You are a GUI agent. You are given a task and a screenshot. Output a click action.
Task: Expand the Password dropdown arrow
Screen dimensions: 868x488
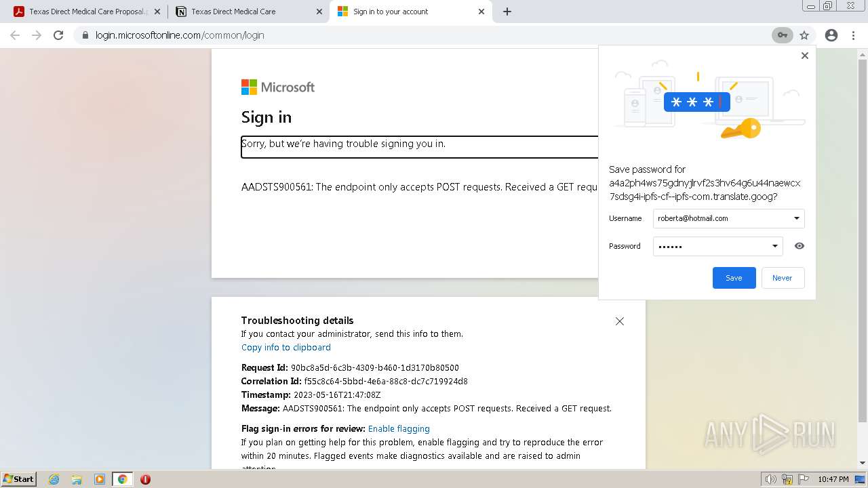pyautogui.click(x=775, y=246)
